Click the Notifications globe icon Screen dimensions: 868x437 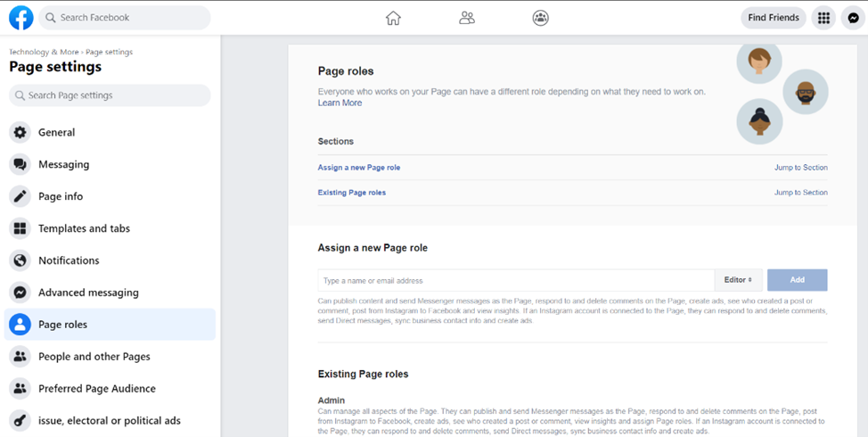click(x=20, y=260)
